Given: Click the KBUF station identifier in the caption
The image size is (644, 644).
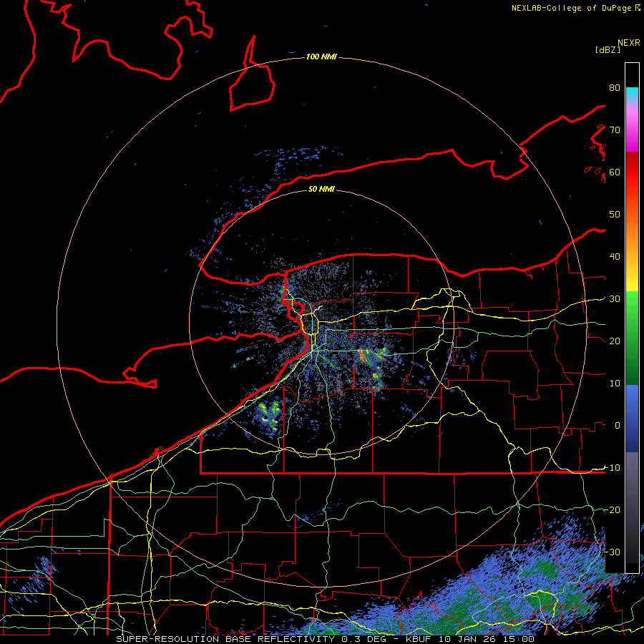Looking at the screenshot, I should click(419, 639).
